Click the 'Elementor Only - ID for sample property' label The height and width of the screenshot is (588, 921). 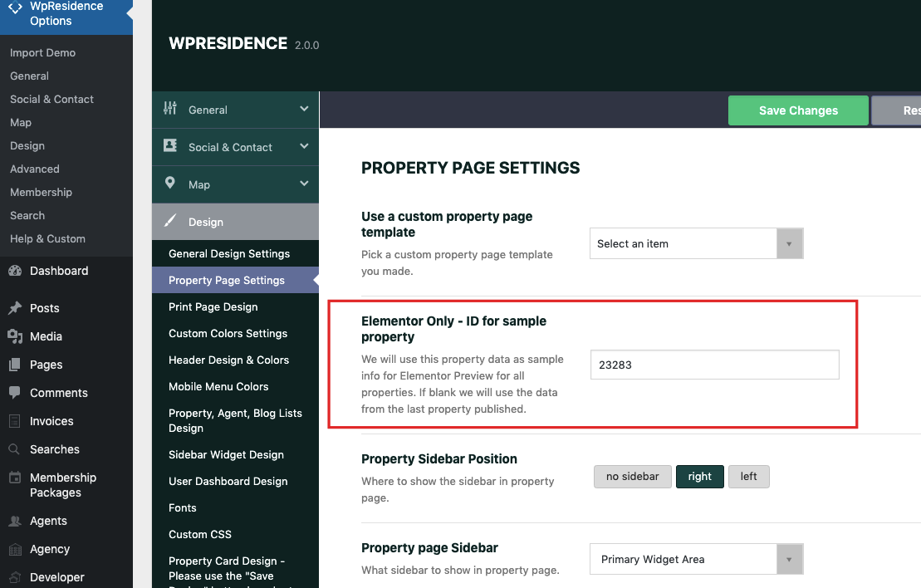click(453, 329)
